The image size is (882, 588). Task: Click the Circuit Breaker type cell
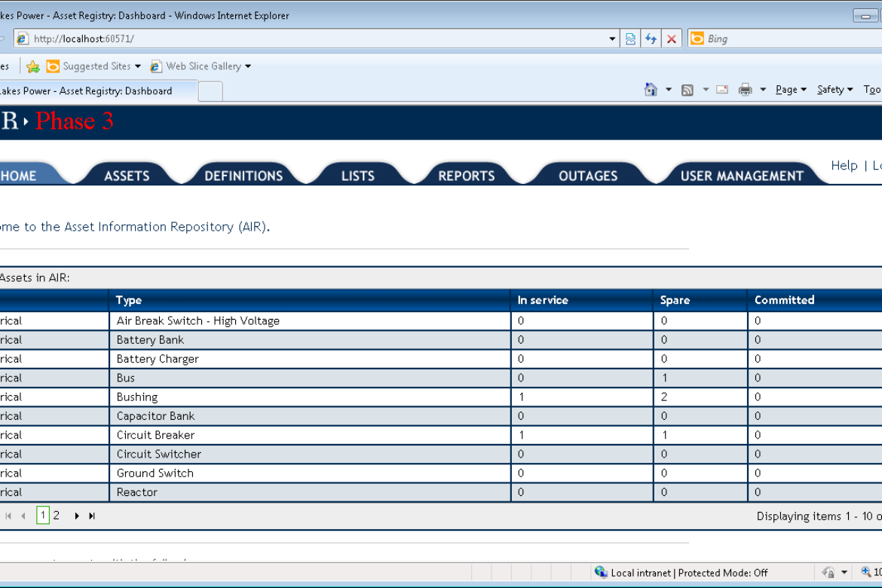310,435
